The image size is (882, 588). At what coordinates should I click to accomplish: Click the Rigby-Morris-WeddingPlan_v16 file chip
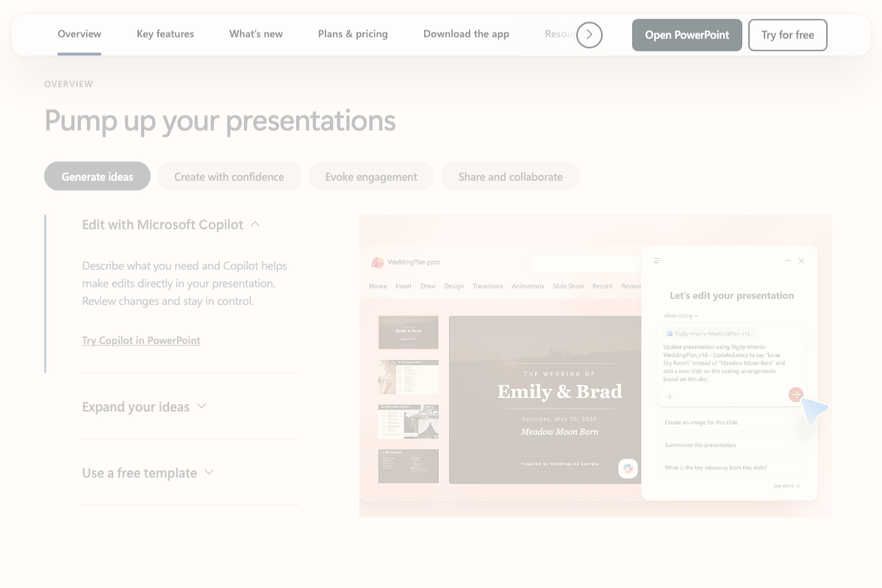710,334
